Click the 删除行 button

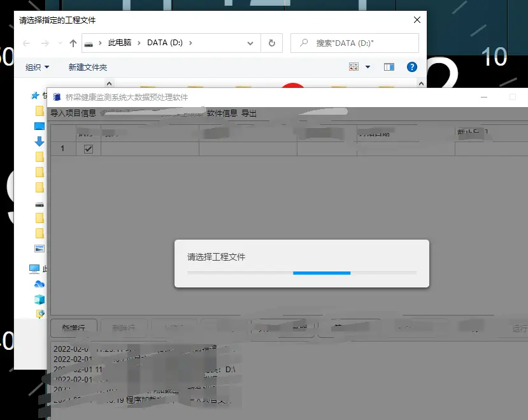pyautogui.click(x=124, y=328)
